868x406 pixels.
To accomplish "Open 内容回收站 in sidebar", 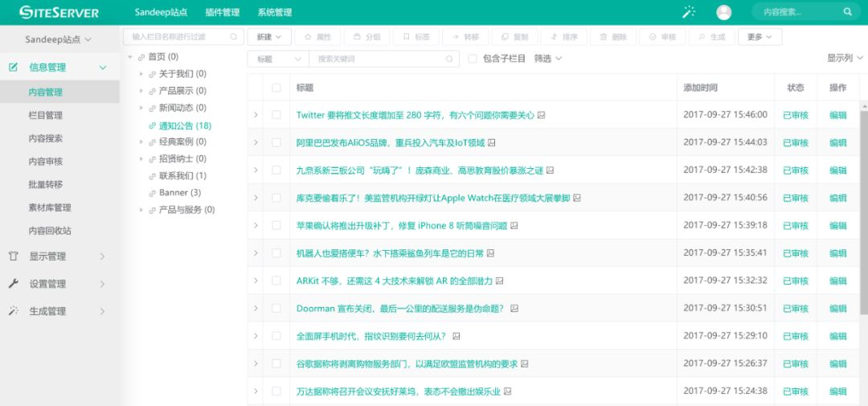I will click(50, 231).
